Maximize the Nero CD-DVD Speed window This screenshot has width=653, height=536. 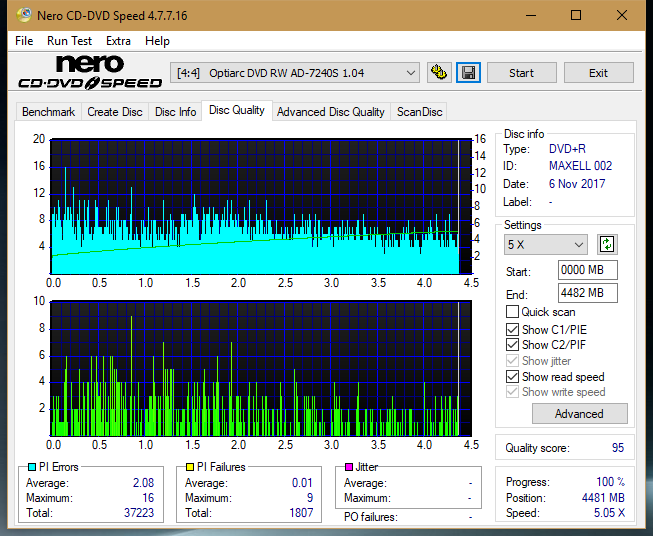(x=576, y=15)
